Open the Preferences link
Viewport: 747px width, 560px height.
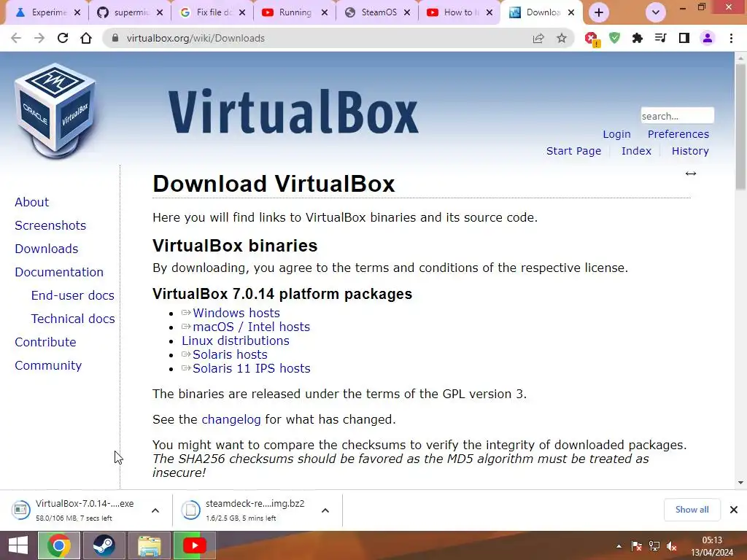678,134
